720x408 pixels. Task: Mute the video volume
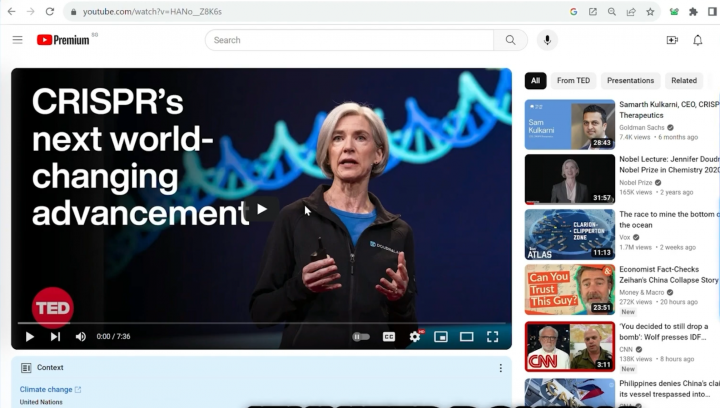click(81, 337)
